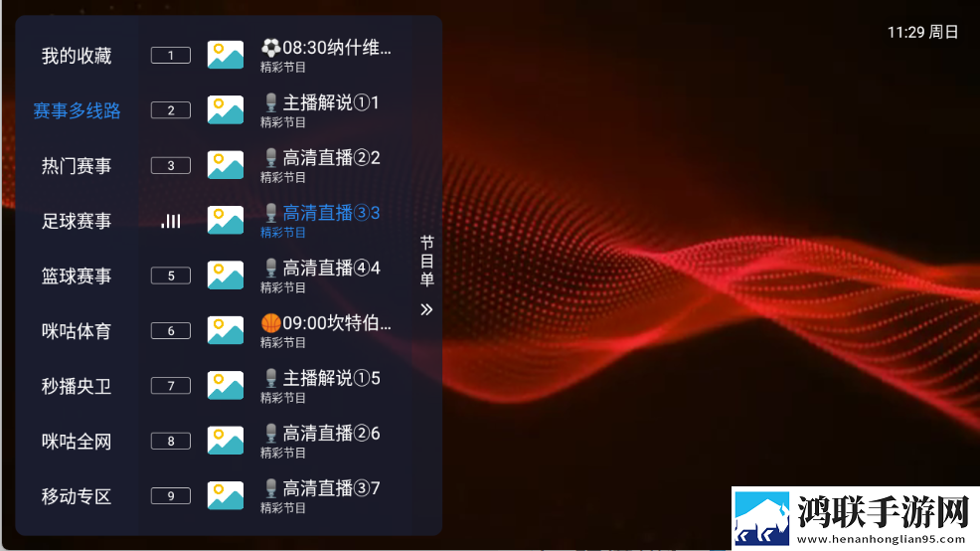Open 移动专区 category

(77, 496)
